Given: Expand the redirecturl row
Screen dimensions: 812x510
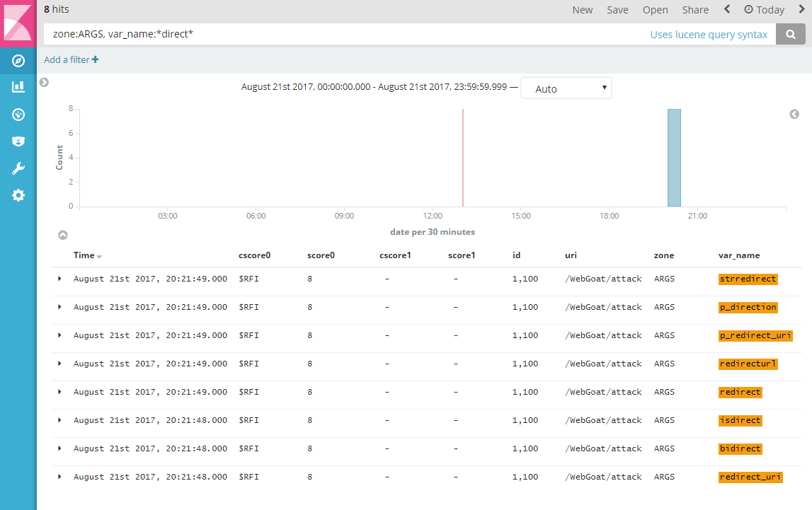Looking at the screenshot, I should pyautogui.click(x=59, y=364).
